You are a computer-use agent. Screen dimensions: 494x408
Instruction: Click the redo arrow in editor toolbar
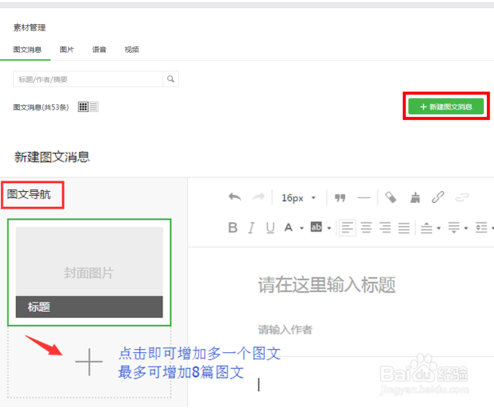coord(258,197)
